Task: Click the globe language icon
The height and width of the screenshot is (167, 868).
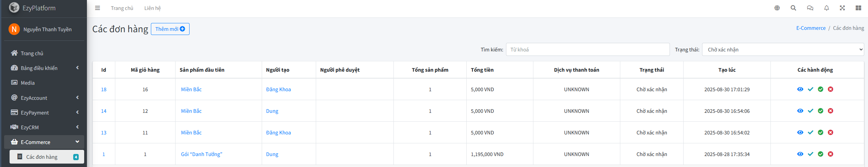Action: (x=777, y=8)
